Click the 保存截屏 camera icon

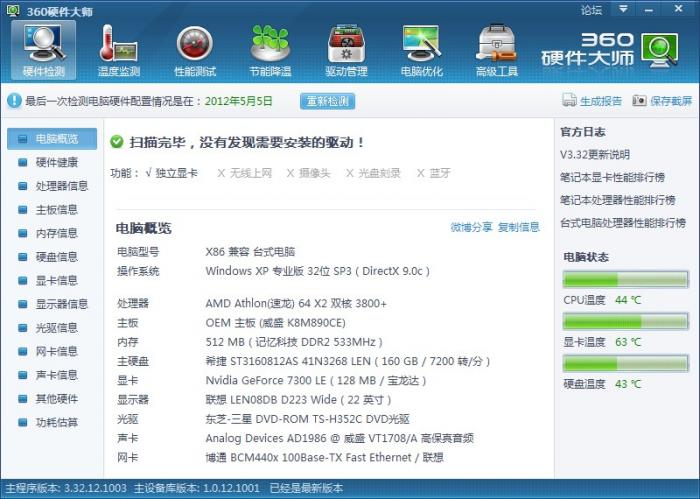tap(639, 100)
